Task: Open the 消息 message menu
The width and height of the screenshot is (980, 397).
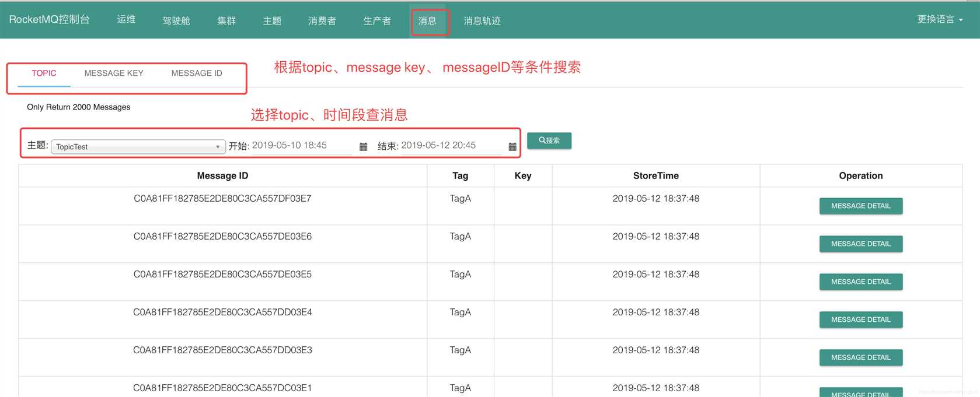Action: (x=427, y=20)
